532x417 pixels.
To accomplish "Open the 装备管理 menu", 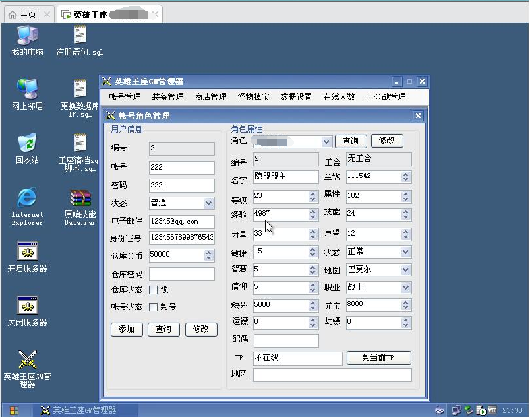I will 167,97.
